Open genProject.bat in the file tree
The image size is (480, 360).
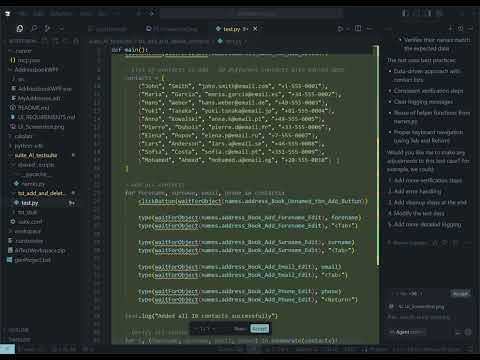click(x=32, y=260)
